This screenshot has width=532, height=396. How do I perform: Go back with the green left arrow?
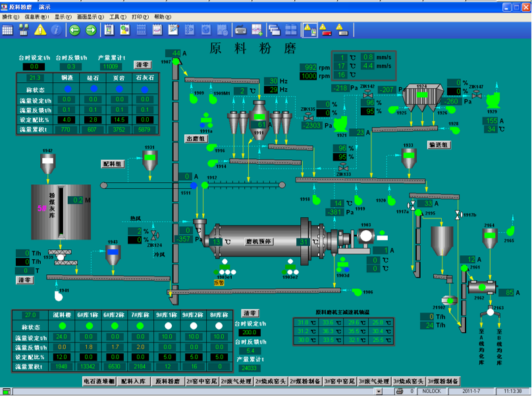[x=74, y=30]
